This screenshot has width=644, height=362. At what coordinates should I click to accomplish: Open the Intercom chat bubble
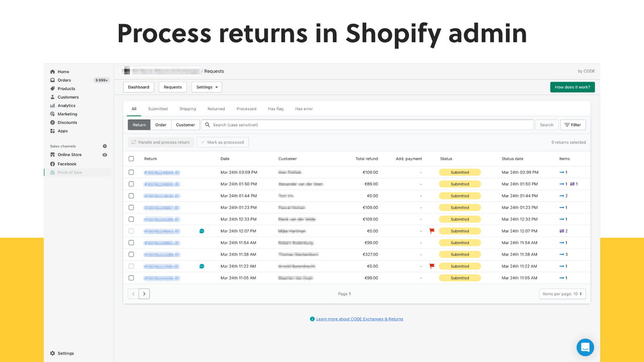(x=585, y=347)
